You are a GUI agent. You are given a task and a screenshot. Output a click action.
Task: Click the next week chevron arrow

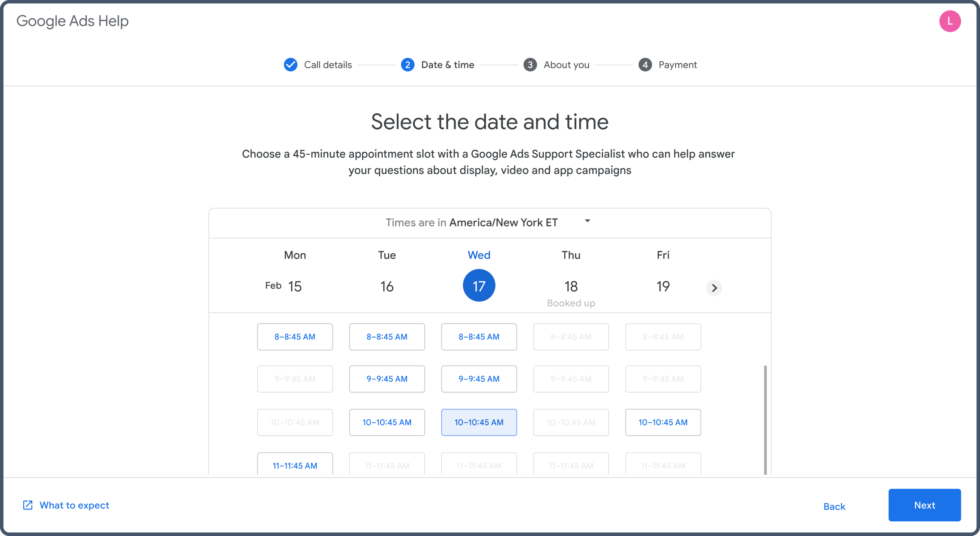click(x=714, y=288)
